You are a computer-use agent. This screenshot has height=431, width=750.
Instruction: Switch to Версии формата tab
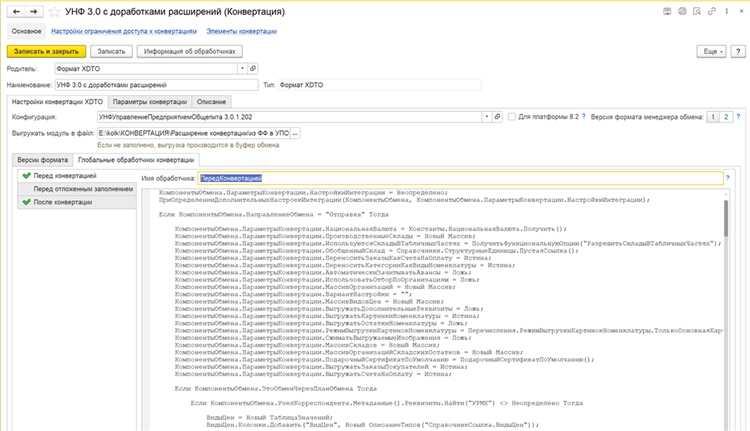click(x=43, y=160)
